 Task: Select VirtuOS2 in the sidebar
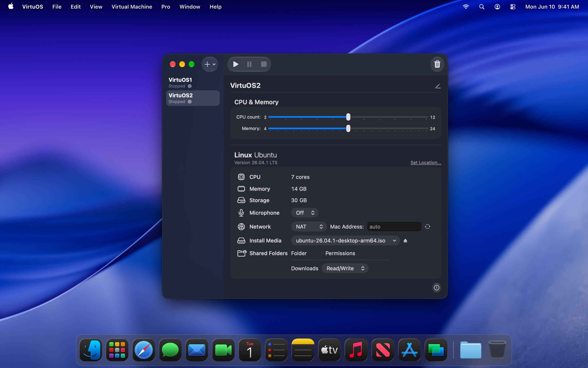(193, 98)
